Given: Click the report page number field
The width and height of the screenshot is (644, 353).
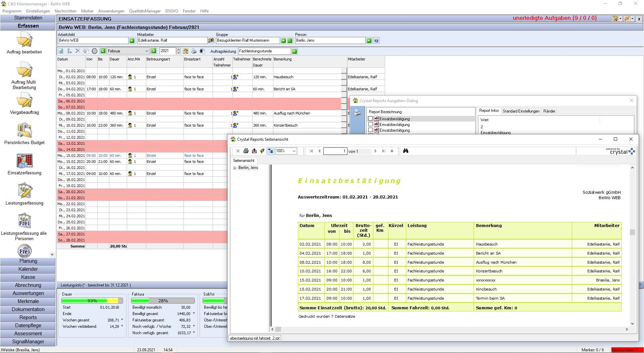Looking at the screenshot, I should point(335,151).
